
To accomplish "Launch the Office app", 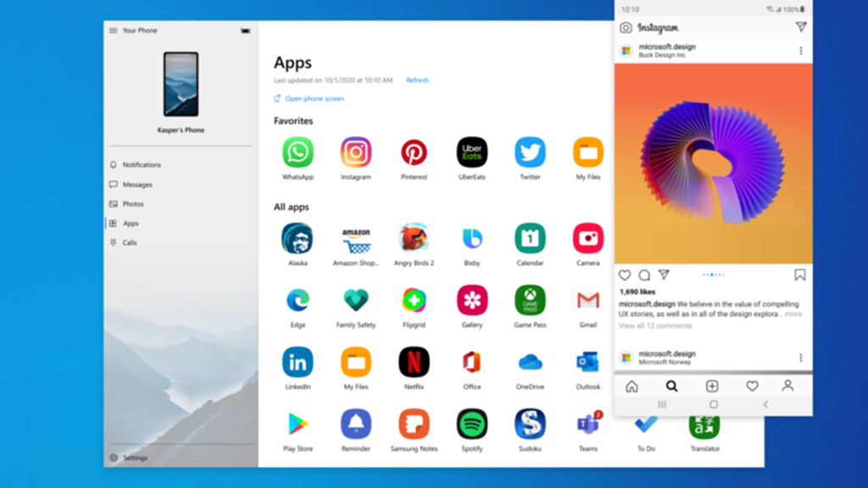I will pyautogui.click(x=472, y=363).
